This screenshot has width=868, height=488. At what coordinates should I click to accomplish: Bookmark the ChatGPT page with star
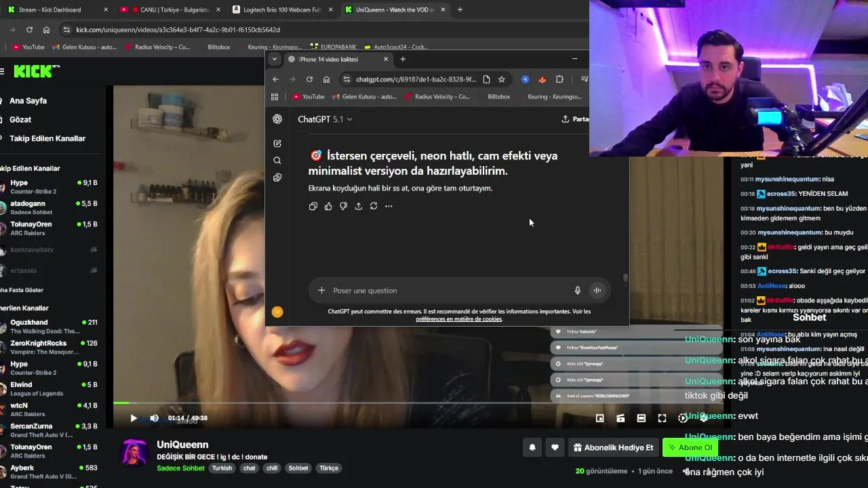click(501, 79)
